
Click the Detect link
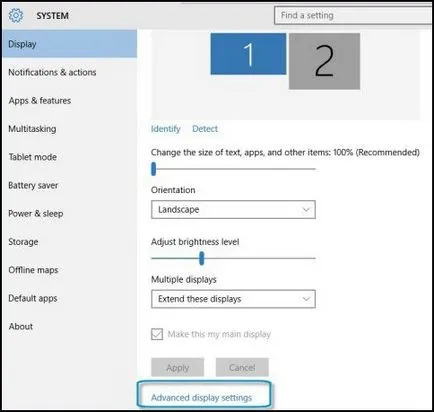205,129
